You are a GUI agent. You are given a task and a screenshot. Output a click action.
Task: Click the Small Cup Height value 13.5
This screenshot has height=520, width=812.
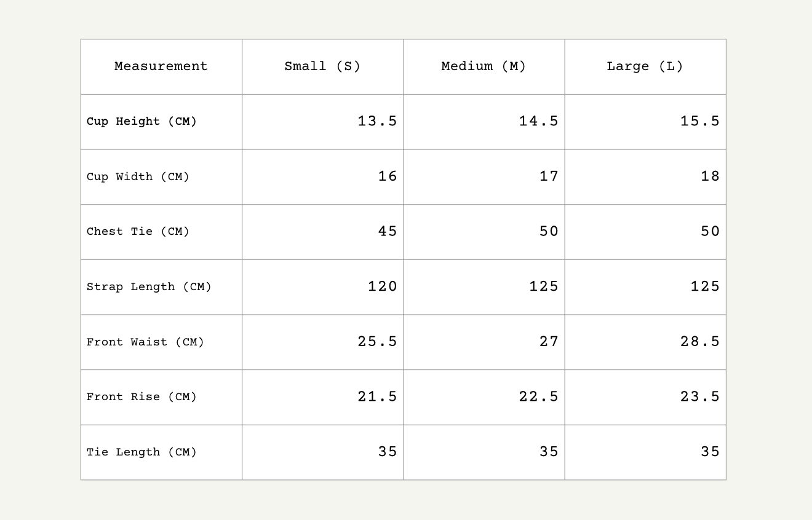pyautogui.click(x=377, y=121)
